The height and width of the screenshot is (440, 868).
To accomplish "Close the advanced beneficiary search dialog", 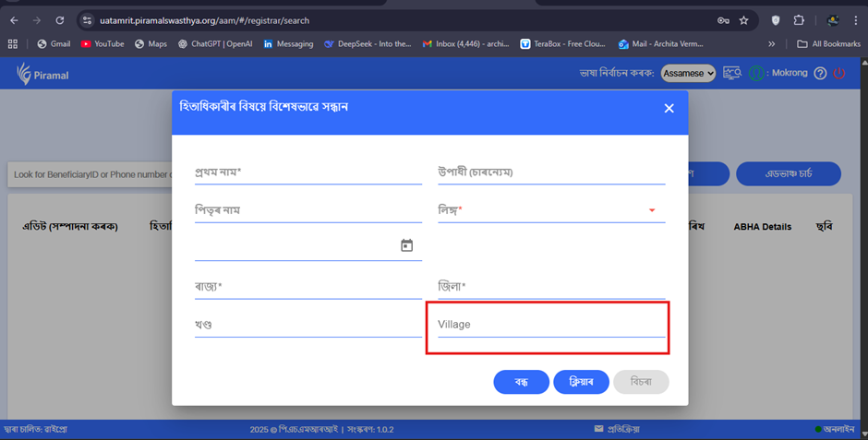I will tap(669, 108).
